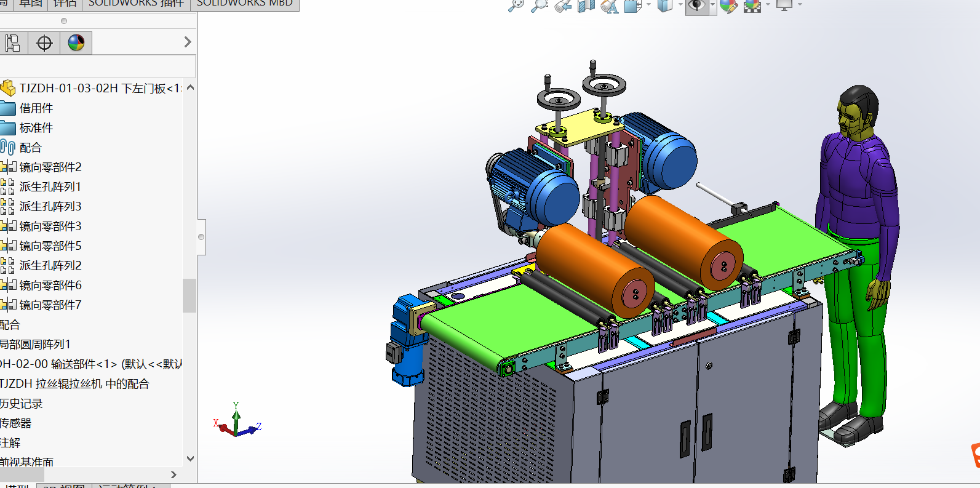Click the round grip above the manager tabs
The width and height of the screenshot is (980, 488).
[x=64, y=21]
